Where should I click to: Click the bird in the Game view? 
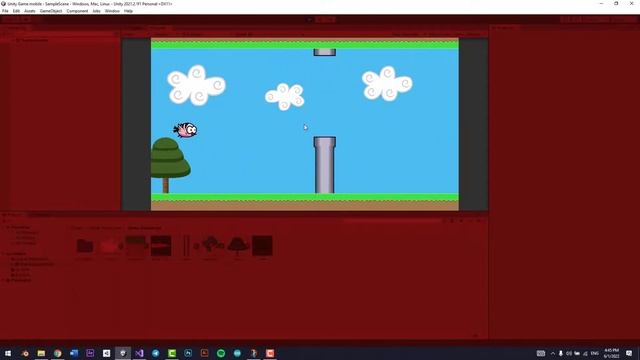pos(186,130)
